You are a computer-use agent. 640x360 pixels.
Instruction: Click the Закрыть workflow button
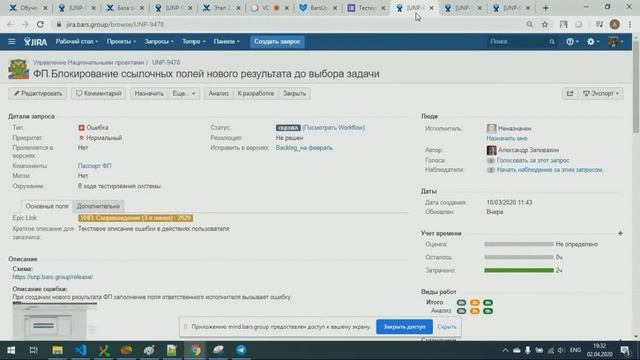click(294, 93)
